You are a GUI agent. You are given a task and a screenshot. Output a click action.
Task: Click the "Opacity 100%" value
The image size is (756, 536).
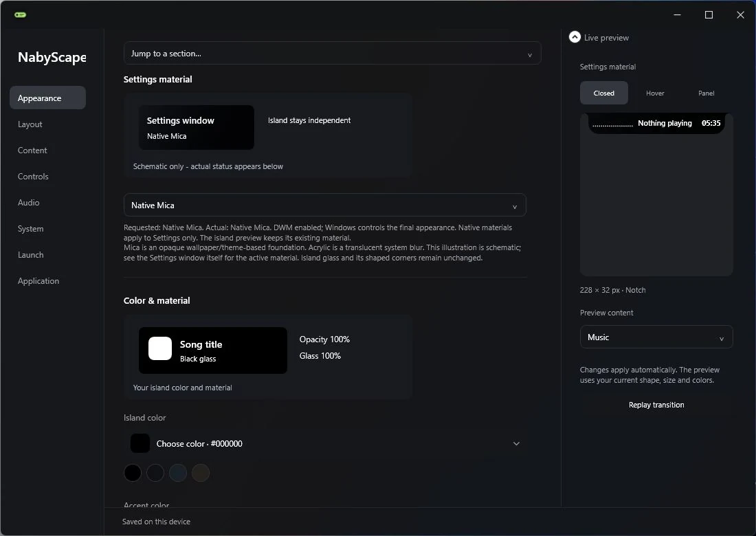[x=324, y=339]
